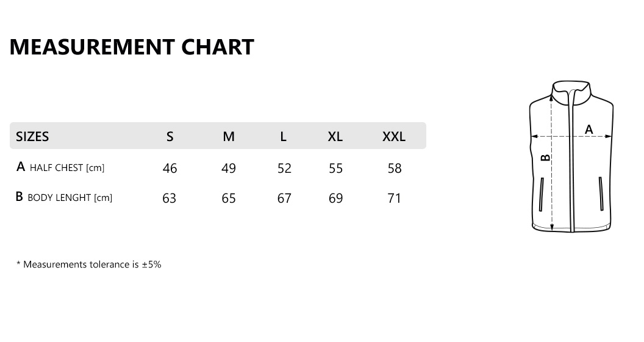This screenshot has width=644, height=342.
Task: Click the SIZES header label
Action: (32, 136)
